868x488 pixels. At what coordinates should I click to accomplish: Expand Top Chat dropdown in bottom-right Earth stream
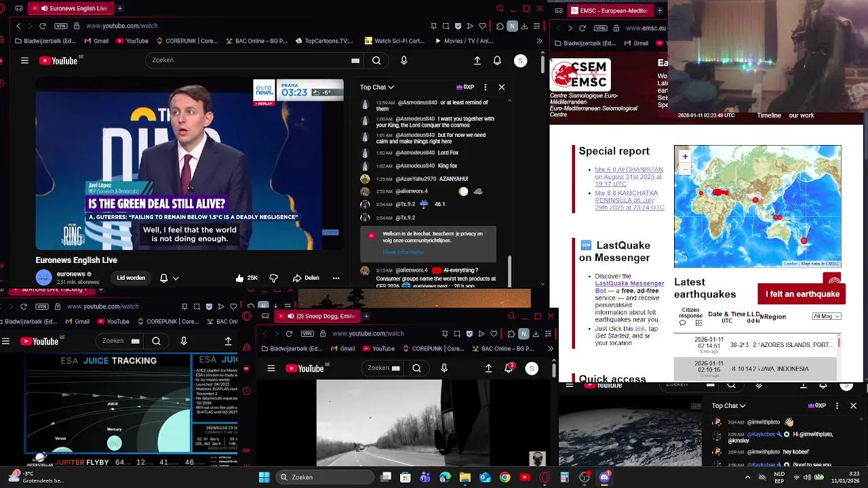click(x=729, y=405)
